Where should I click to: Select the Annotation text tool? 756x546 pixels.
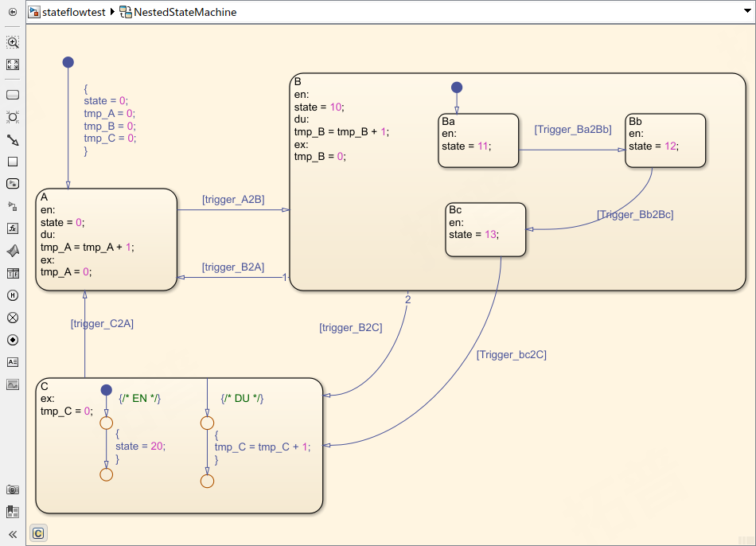click(13, 362)
